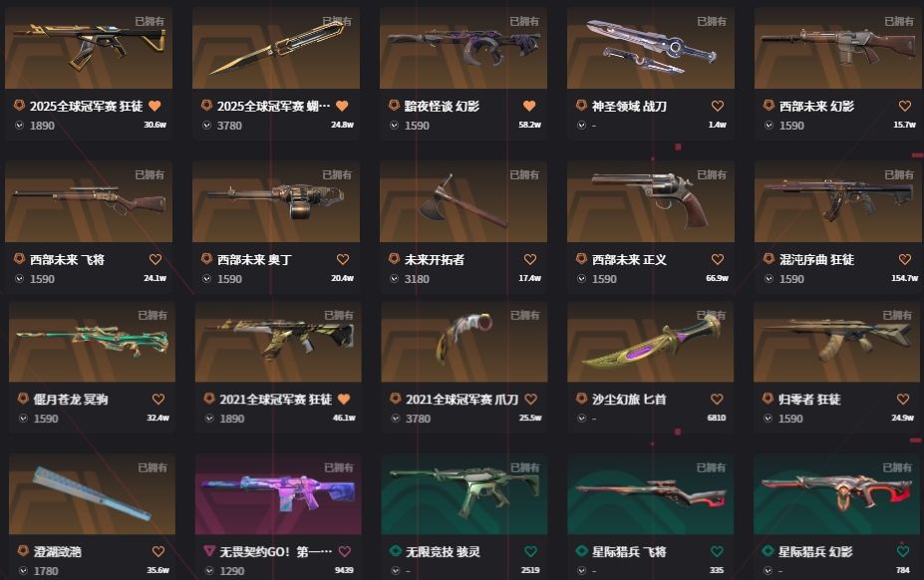
Task: Toggle heart for 未来开拓者 axe
Action: 529,259
